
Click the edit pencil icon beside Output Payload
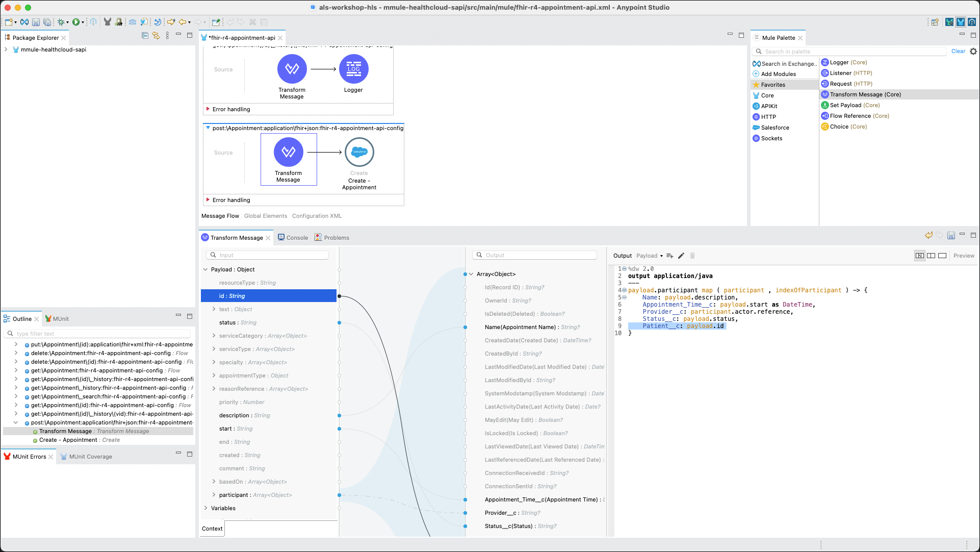(681, 256)
